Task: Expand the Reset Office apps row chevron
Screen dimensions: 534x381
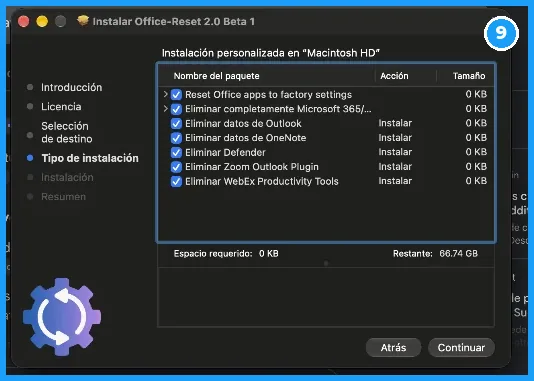Action: point(165,94)
